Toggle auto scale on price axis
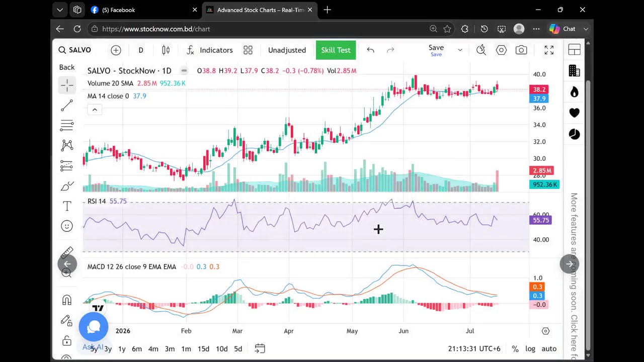Image resolution: width=644 pixels, height=362 pixels. [x=549, y=348]
